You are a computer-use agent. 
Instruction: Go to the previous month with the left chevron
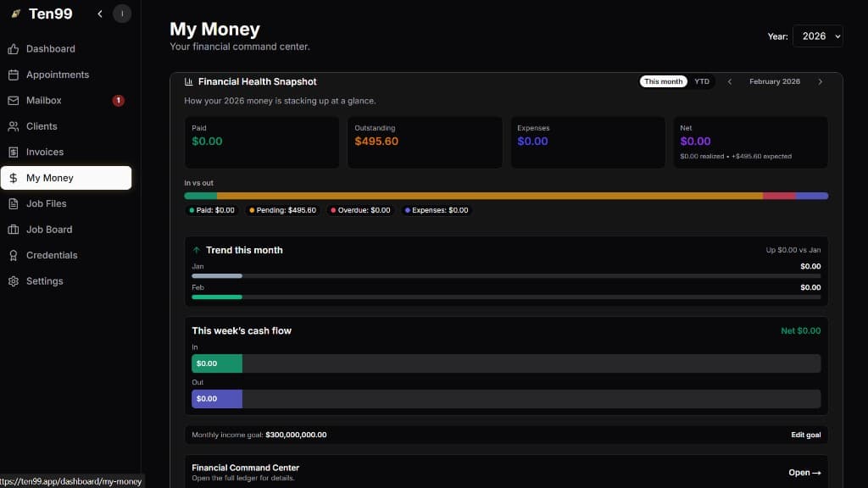click(730, 81)
